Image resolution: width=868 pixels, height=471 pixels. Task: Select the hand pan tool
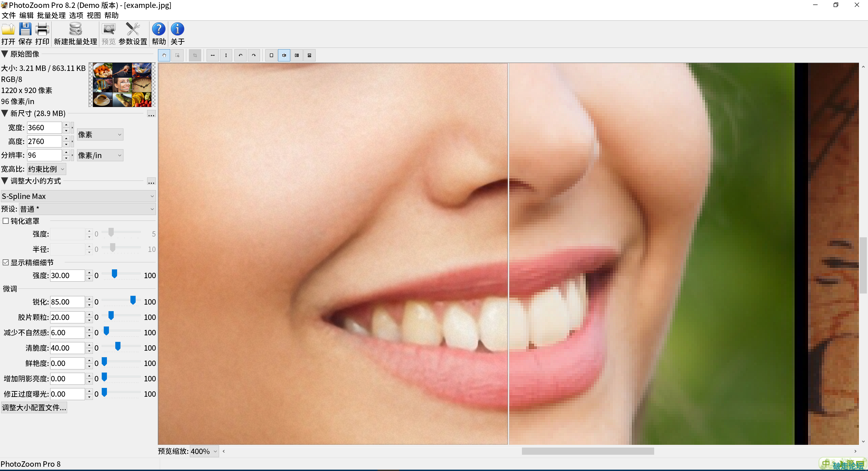(x=164, y=55)
